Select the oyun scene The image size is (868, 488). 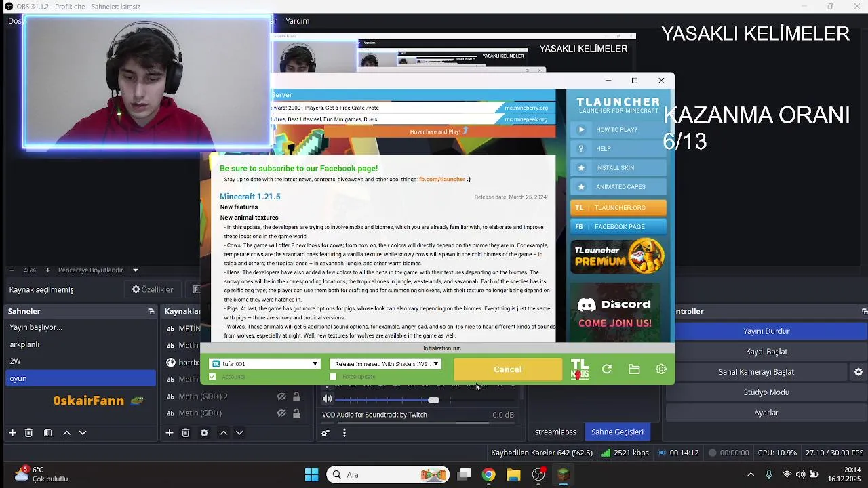click(x=81, y=378)
